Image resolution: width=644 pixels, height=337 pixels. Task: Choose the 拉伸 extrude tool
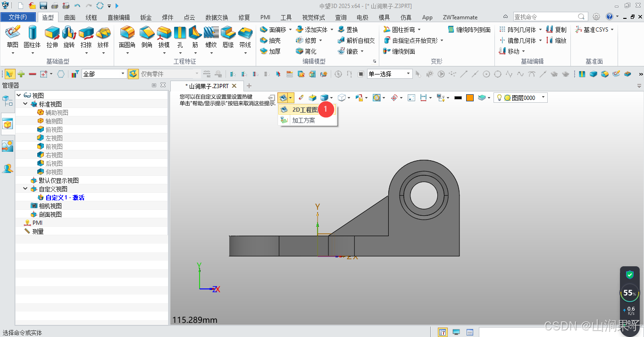52,37
